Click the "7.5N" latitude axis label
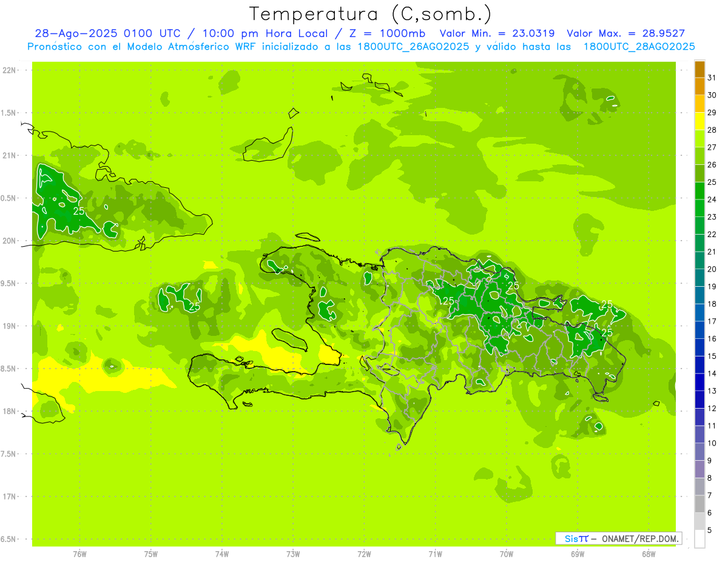The width and height of the screenshot is (728, 562). pyautogui.click(x=8, y=454)
